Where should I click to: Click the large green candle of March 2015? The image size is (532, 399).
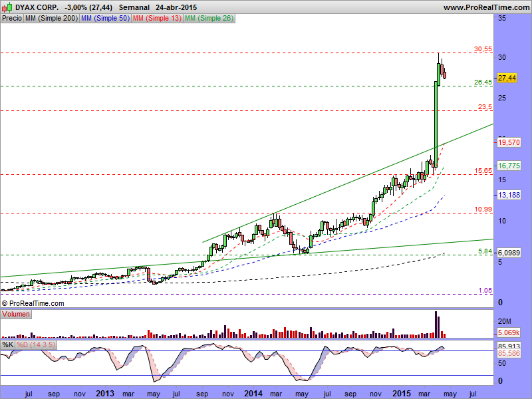tap(436, 124)
